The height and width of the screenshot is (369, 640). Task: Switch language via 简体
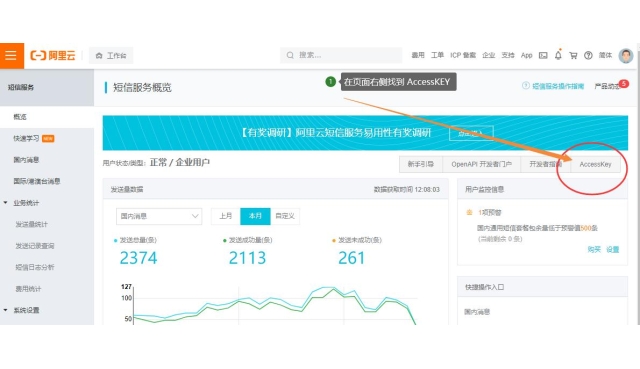point(605,55)
